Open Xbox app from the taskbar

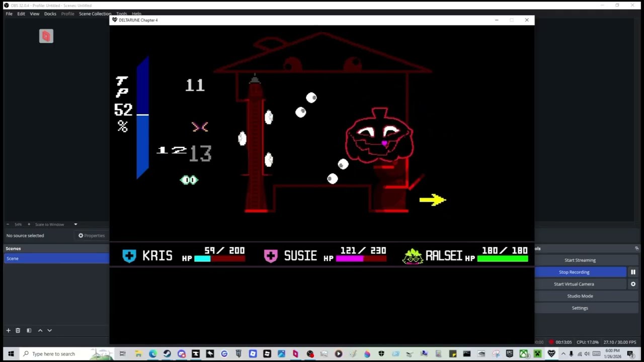click(x=523, y=354)
